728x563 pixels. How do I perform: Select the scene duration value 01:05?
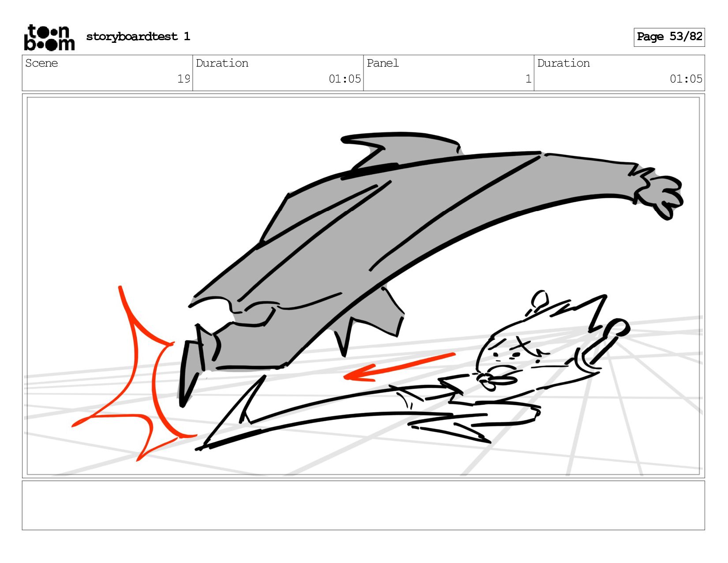coord(345,79)
